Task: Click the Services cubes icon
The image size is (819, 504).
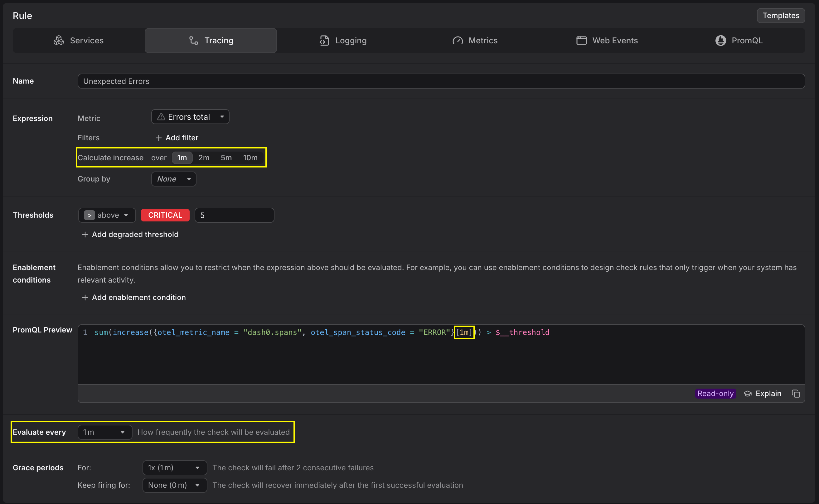Action: [x=59, y=40]
